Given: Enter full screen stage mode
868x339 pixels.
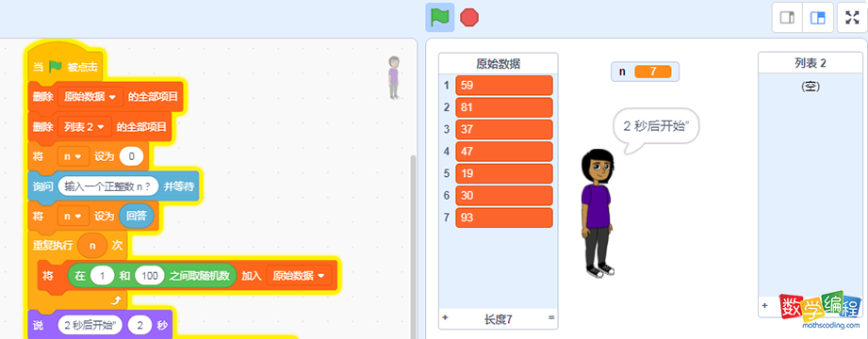Looking at the screenshot, I should [x=853, y=18].
